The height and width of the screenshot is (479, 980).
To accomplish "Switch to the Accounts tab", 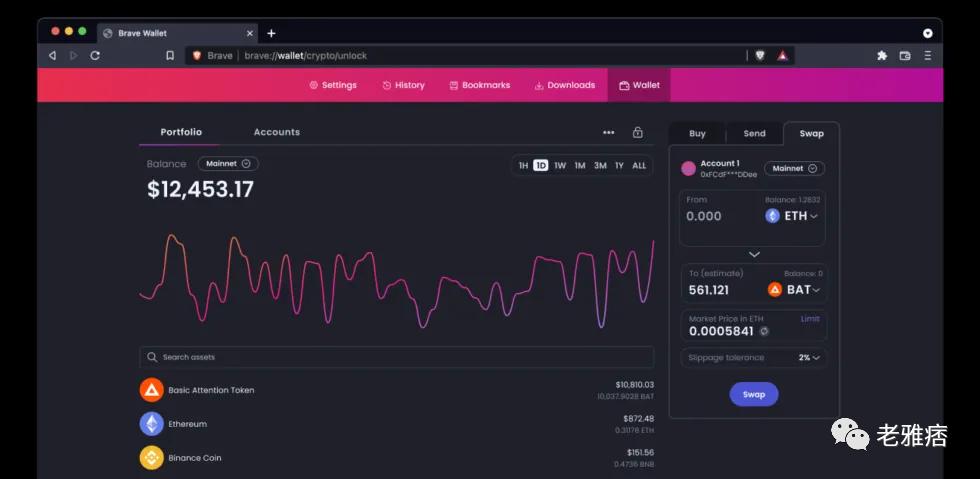I will 277,132.
